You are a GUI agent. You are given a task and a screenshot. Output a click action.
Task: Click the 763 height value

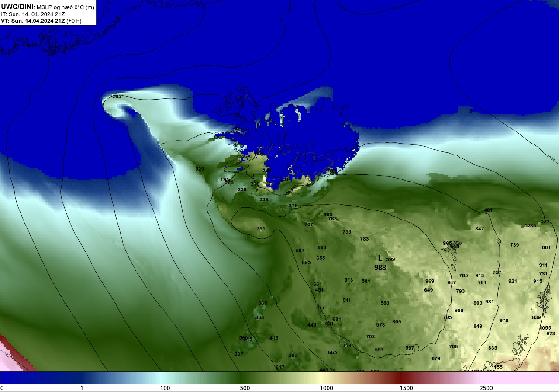tap(332, 219)
